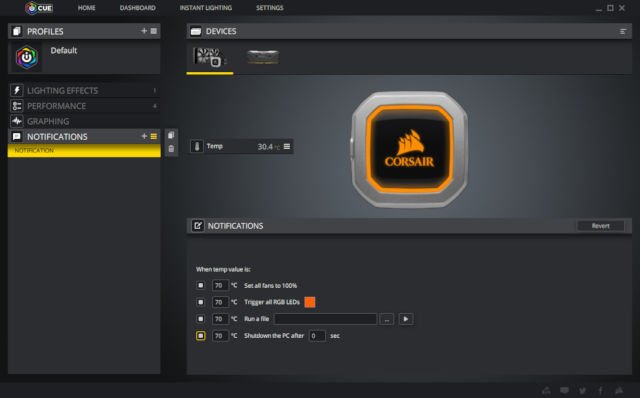Toggle the 'Trigger all RGB LEDs' checkbox

200,302
